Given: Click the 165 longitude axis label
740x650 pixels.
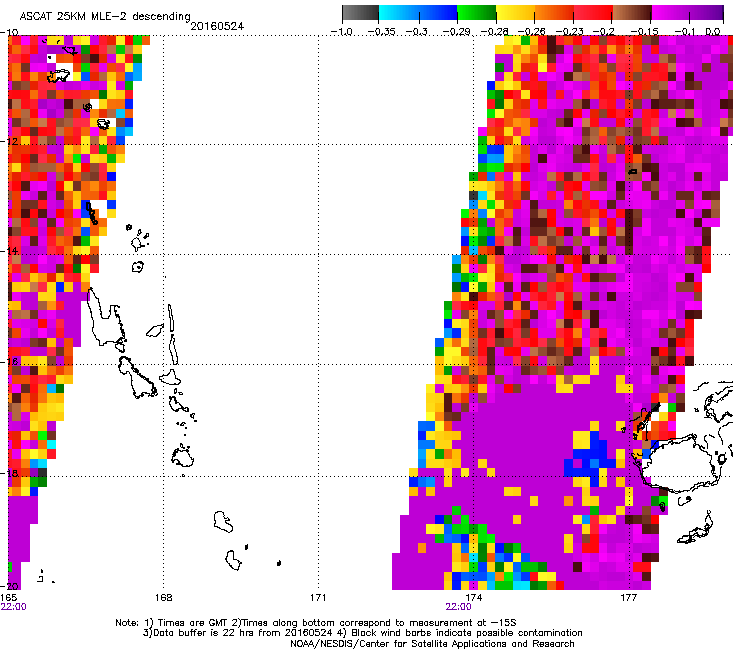Looking at the screenshot, I should (8, 598).
